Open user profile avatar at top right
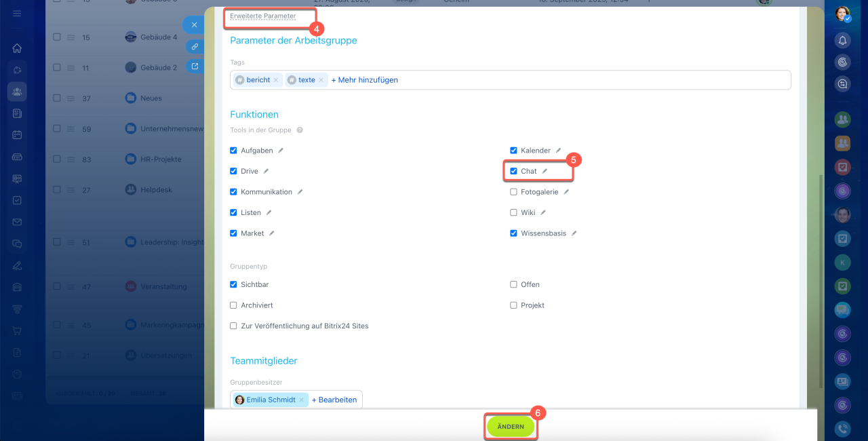The width and height of the screenshot is (868, 441). click(842, 14)
